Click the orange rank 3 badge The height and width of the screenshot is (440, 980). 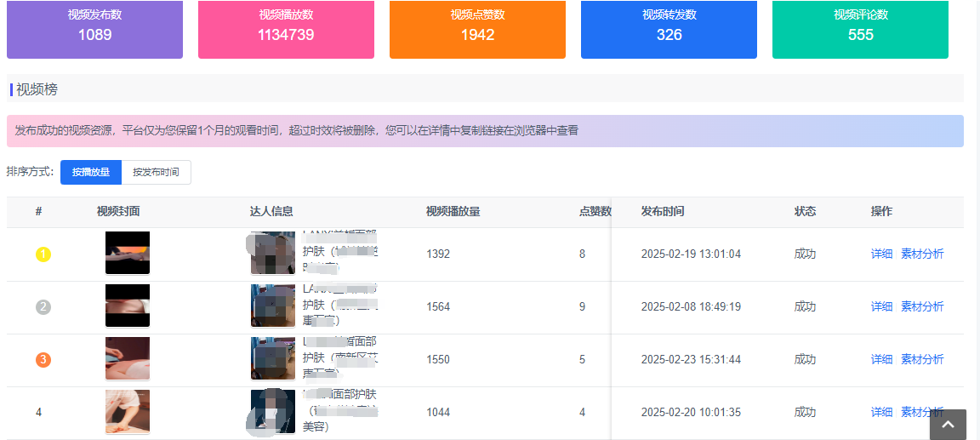click(43, 359)
